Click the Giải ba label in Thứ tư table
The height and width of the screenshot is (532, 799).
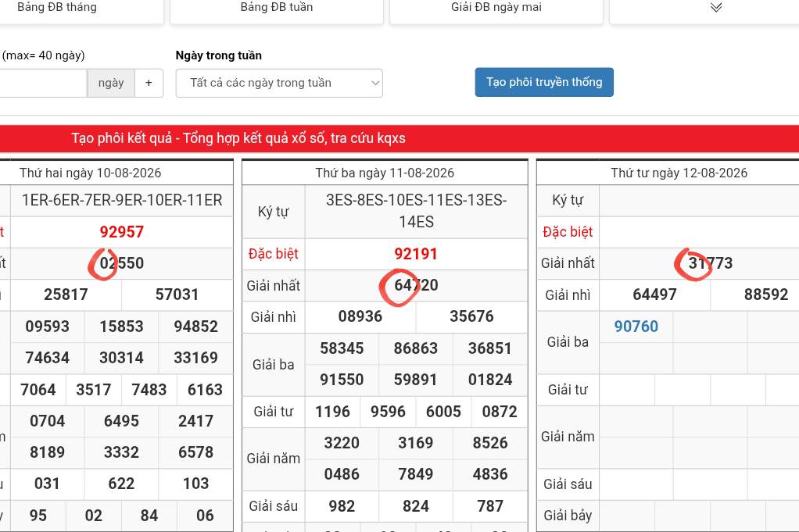click(x=568, y=342)
